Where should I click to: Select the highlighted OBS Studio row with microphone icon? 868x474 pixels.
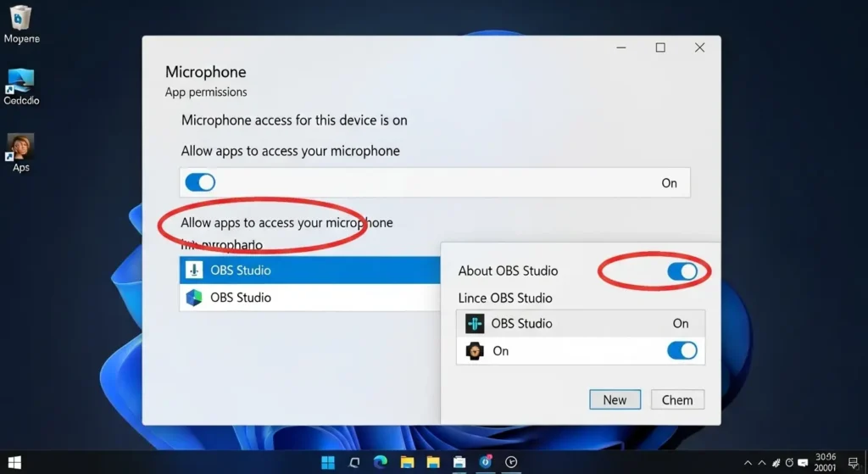coord(310,270)
